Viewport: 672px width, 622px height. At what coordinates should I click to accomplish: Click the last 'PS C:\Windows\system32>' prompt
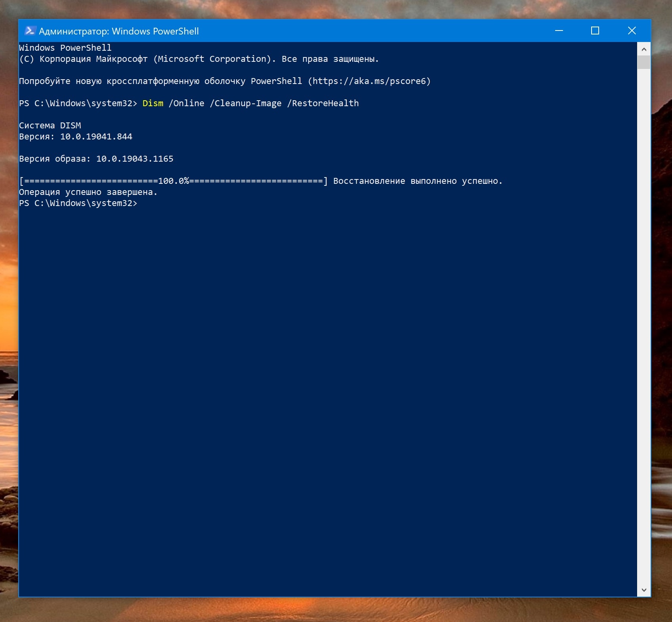pos(78,203)
